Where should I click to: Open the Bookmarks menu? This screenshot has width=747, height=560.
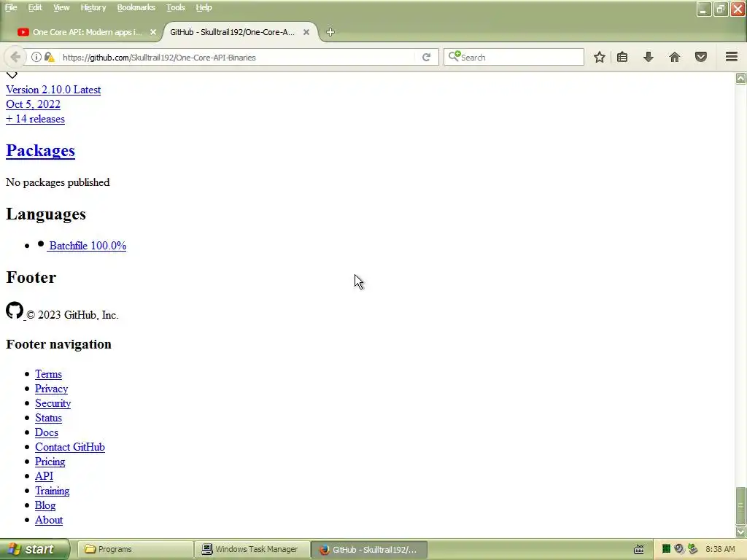pyautogui.click(x=136, y=7)
